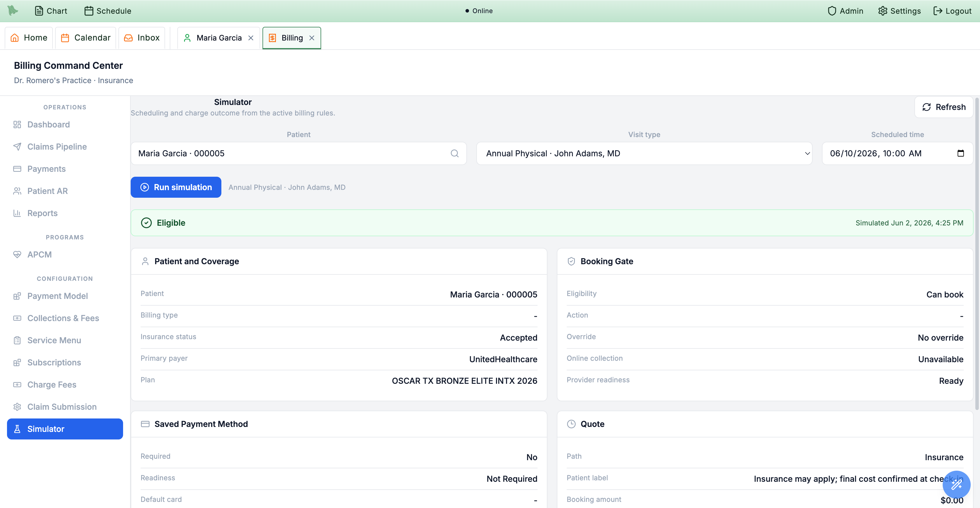Image resolution: width=980 pixels, height=508 pixels.
Task: Switch to the Calendar tab
Action: pyautogui.click(x=85, y=38)
